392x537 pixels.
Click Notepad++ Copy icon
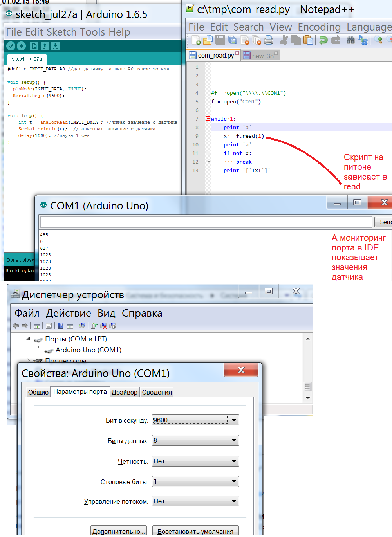pyautogui.click(x=296, y=40)
